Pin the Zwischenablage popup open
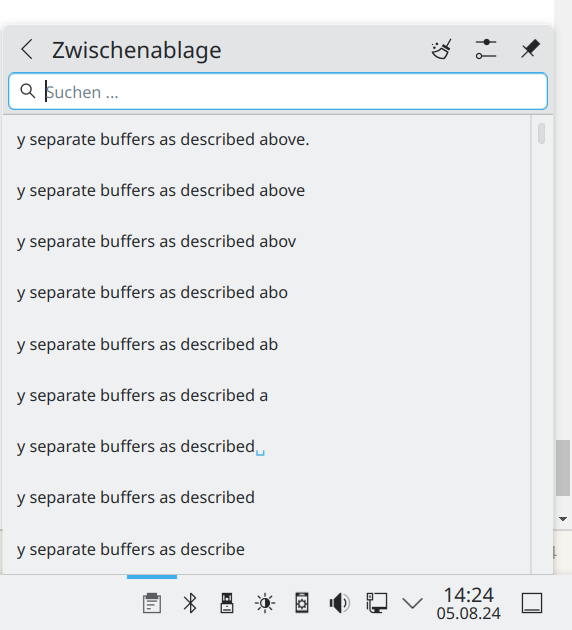 [x=530, y=49]
